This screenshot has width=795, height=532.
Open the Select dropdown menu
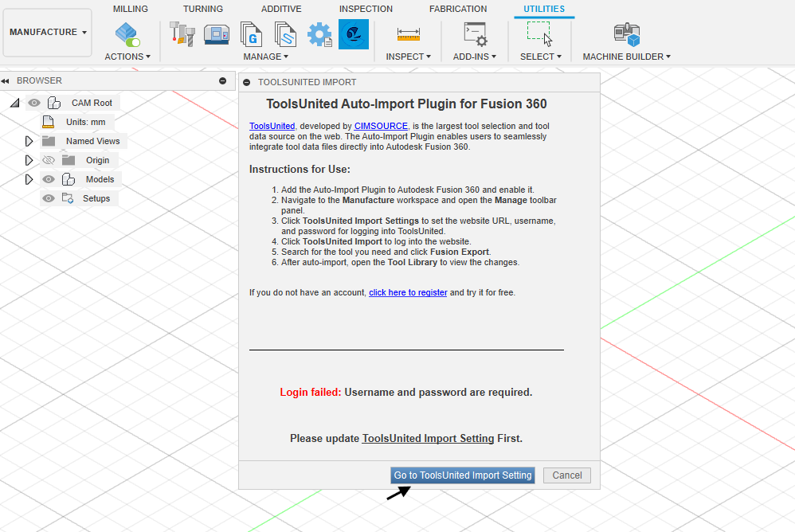540,57
